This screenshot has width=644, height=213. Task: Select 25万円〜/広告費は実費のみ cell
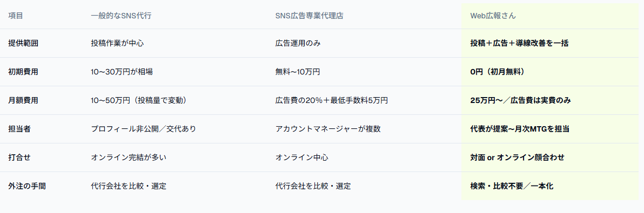click(x=520, y=100)
